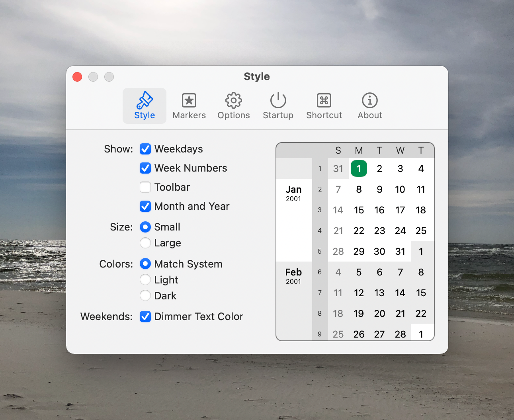Select date 30 in the calendar preview
514x420 pixels.
379,252
